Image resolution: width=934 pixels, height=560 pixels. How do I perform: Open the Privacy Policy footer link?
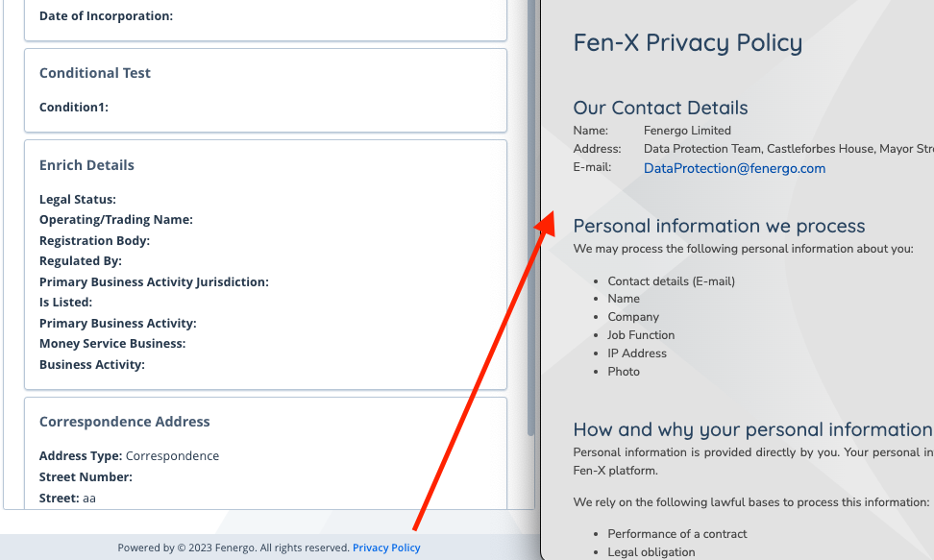[x=386, y=548]
